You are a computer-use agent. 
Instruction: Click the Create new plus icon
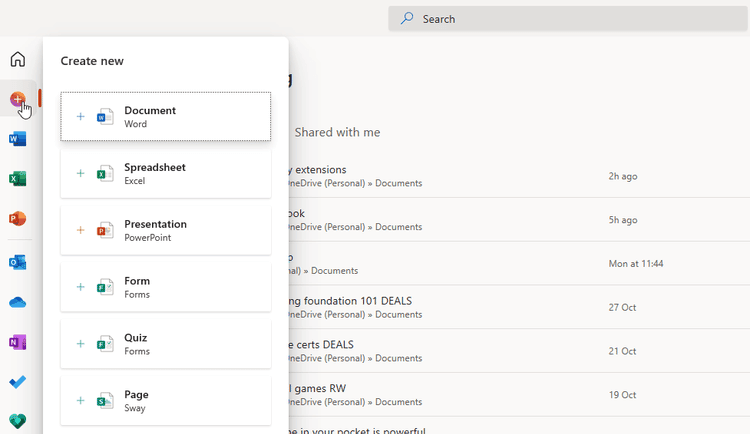(17, 99)
